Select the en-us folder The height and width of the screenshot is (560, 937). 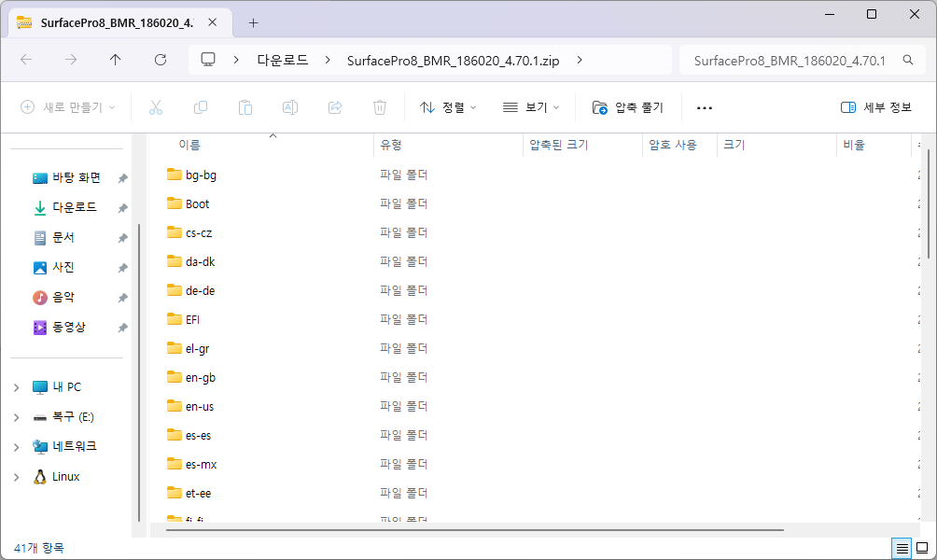coord(200,406)
